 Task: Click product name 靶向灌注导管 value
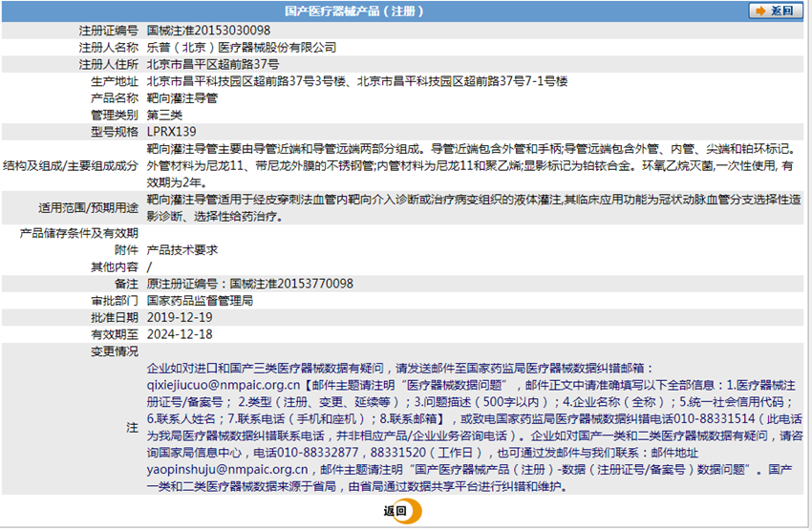pyautogui.click(x=182, y=97)
